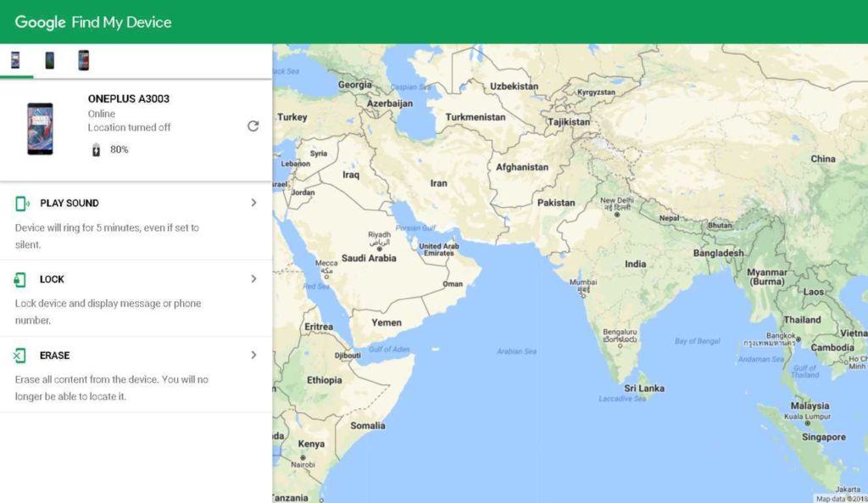The width and height of the screenshot is (868, 503).
Task: Select the first device tab icon
Action: tap(15, 60)
